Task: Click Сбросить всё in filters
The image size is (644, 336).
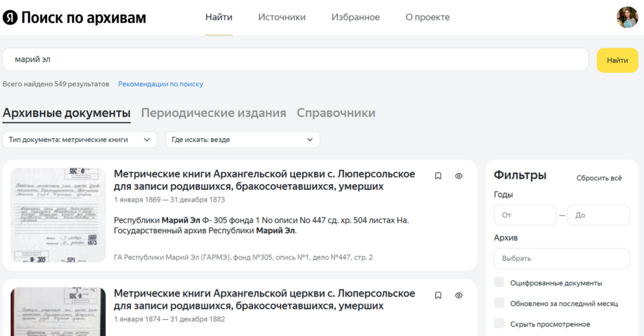Action: pyautogui.click(x=599, y=178)
